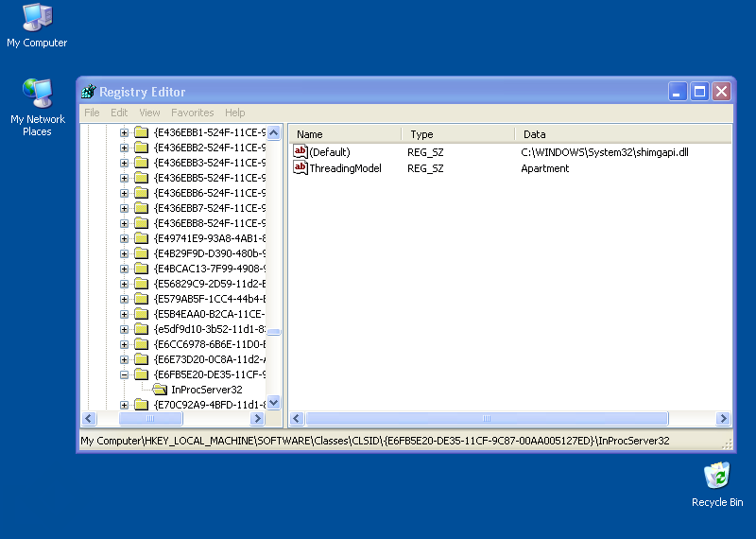
Task: Click folder icon of {E436EBB2-524F-11CE key
Action: point(141,148)
